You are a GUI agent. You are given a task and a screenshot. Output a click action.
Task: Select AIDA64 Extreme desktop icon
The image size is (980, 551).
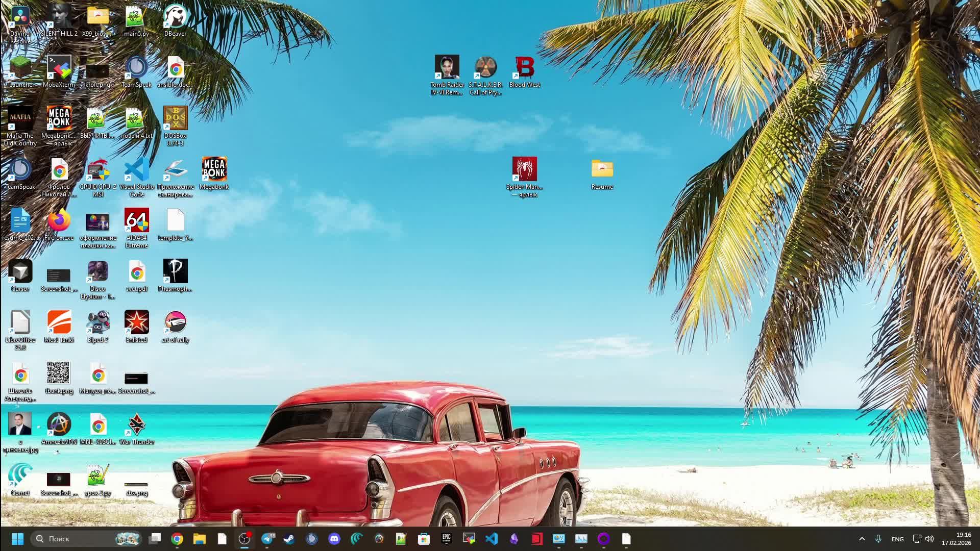136,222
